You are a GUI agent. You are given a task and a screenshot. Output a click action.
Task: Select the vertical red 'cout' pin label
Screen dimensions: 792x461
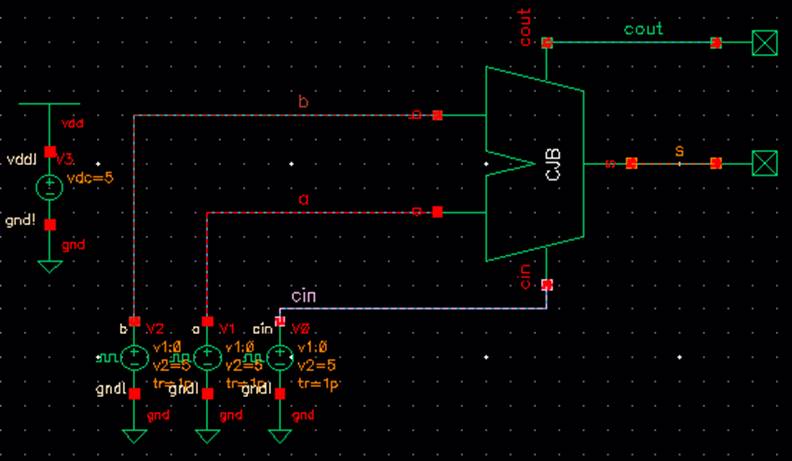[525, 27]
